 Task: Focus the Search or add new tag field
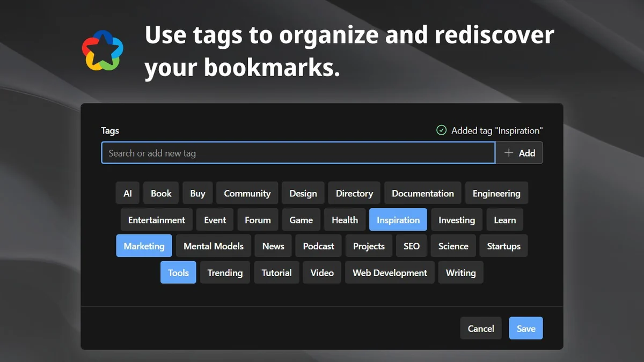pyautogui.click(x=298, y=153)
